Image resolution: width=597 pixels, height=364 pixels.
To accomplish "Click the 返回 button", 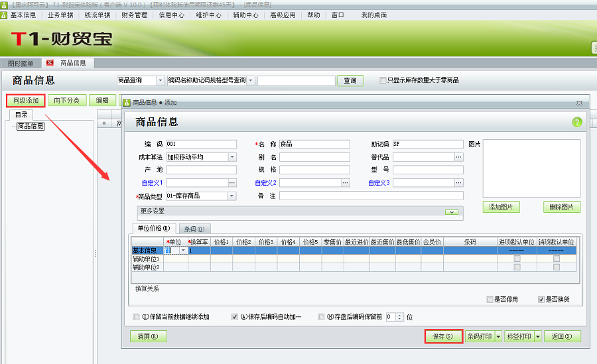I will (x=562, y=337).
